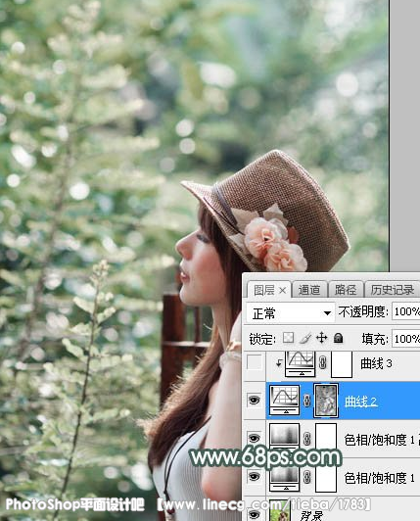Click clipping arrow icon on 曲线 3
The width and height of the screenshot is (420, 521).
click(279, 362)
